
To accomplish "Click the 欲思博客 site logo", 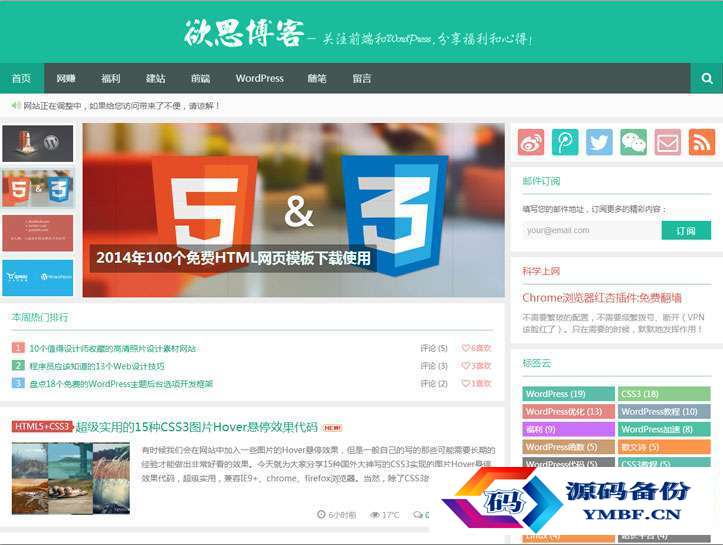I will [244, 33].
